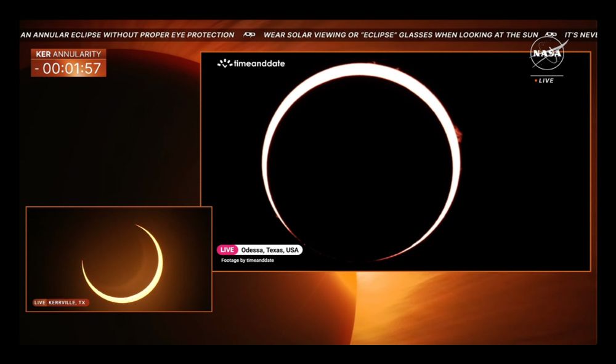
Task: Click the WEAR SOLAR VIEWING ticker text
Action: [401, 35]
